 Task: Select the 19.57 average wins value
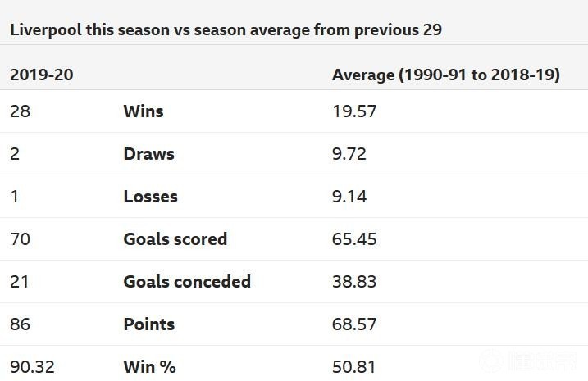354,111
